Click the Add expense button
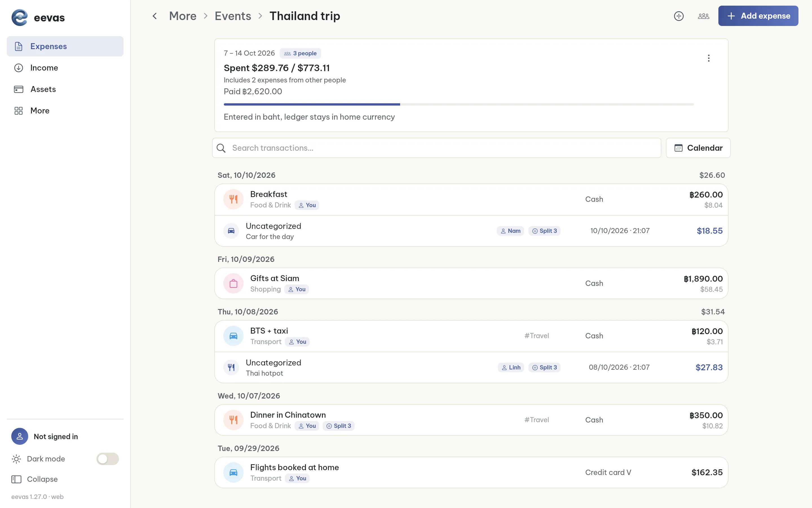 coord(758,16)
